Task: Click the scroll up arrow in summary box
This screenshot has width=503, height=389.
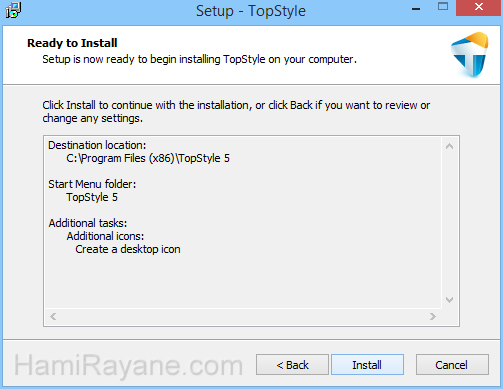Action: [449, 146]
